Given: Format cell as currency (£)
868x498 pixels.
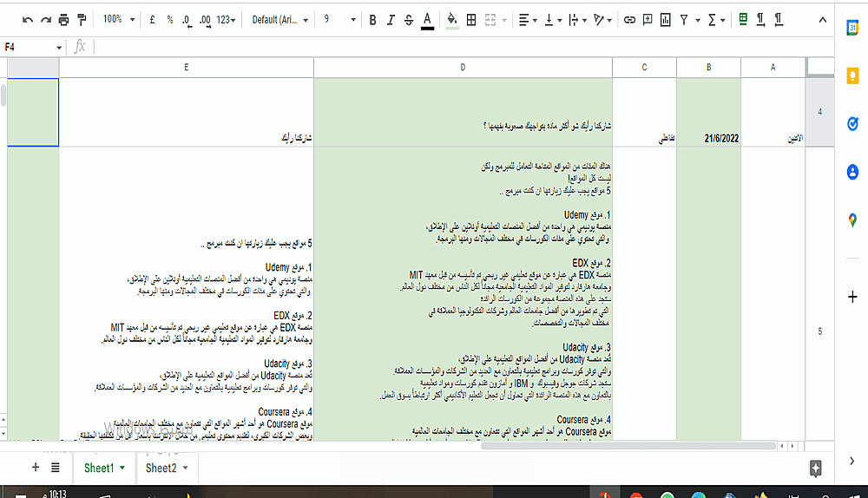Looking at the screenshot, I should [152, 20].
